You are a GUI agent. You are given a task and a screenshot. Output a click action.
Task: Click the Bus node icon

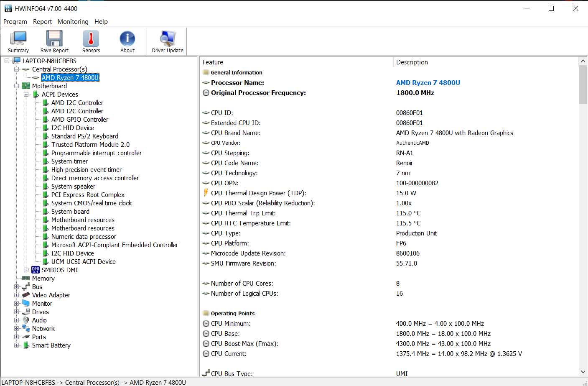[x=26, y=287]
